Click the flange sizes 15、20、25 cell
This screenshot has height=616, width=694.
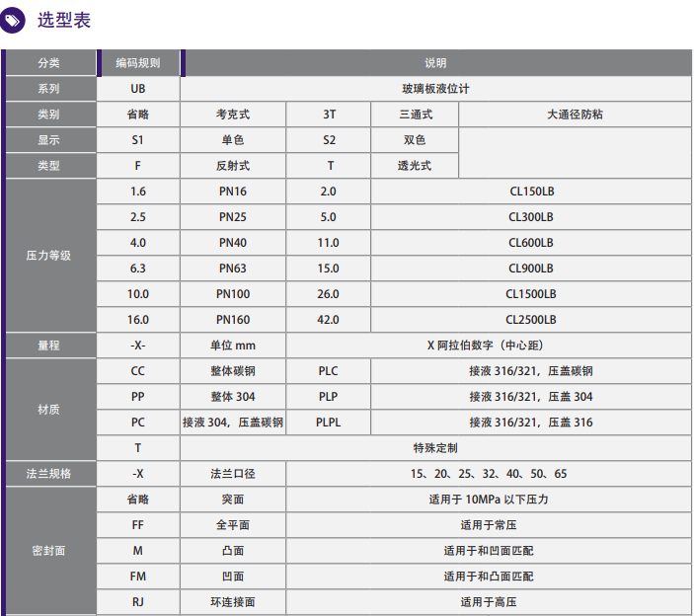(489, 474)
